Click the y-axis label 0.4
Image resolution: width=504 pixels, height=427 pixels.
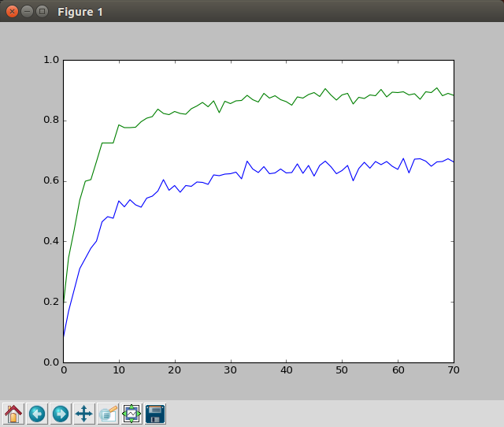click(x=51, y=241)
